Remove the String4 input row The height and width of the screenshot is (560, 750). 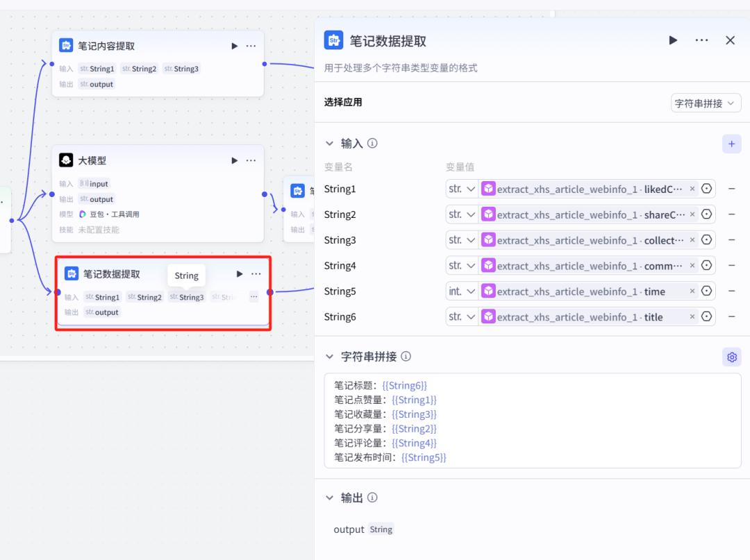pyautogui.click(x=731, y=266)
